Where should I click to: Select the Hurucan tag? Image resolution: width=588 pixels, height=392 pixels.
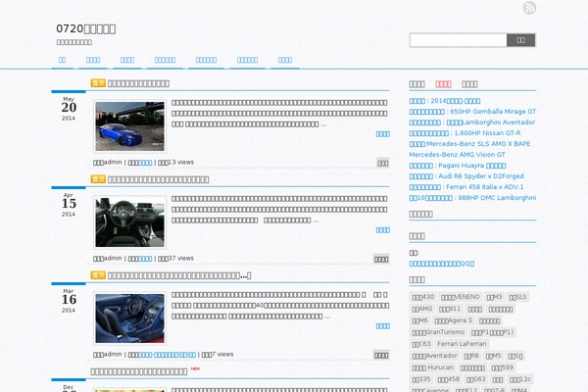(433, 367)
